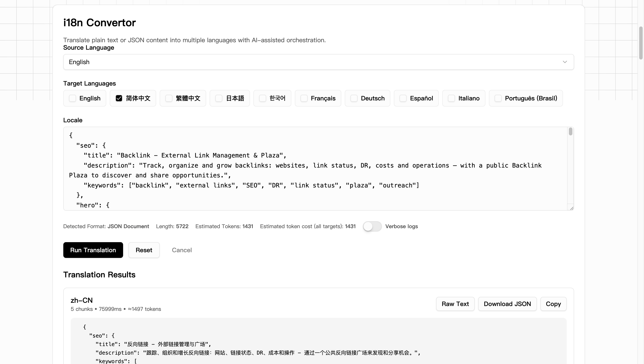
Task: Enable the 繁體中文 target language
Action: click(x=168, y=98)
